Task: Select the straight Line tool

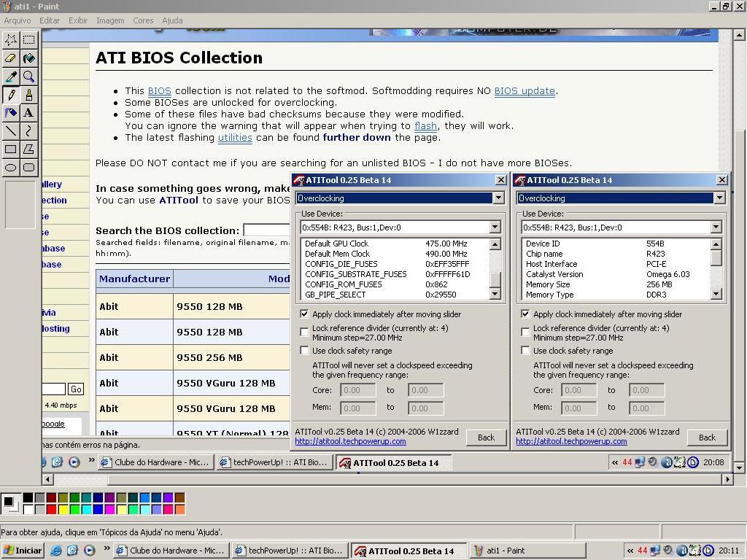Action: (10, 131)
